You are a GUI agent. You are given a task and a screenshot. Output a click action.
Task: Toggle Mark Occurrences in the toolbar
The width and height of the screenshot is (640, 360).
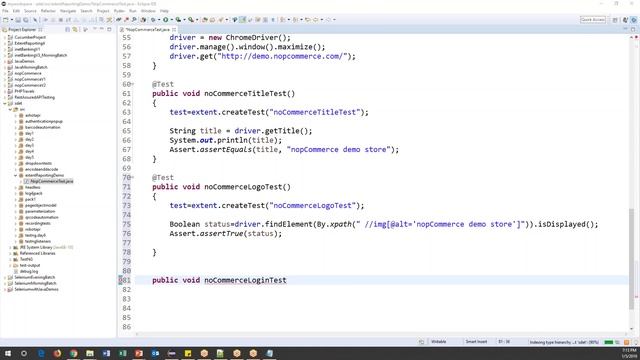pos(242,20)
